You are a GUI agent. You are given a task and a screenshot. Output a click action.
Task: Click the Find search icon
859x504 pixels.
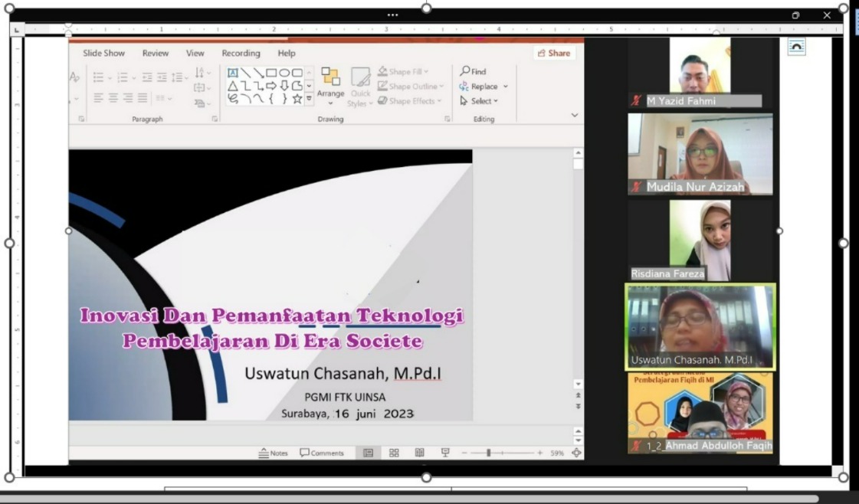tap(465, 71)
